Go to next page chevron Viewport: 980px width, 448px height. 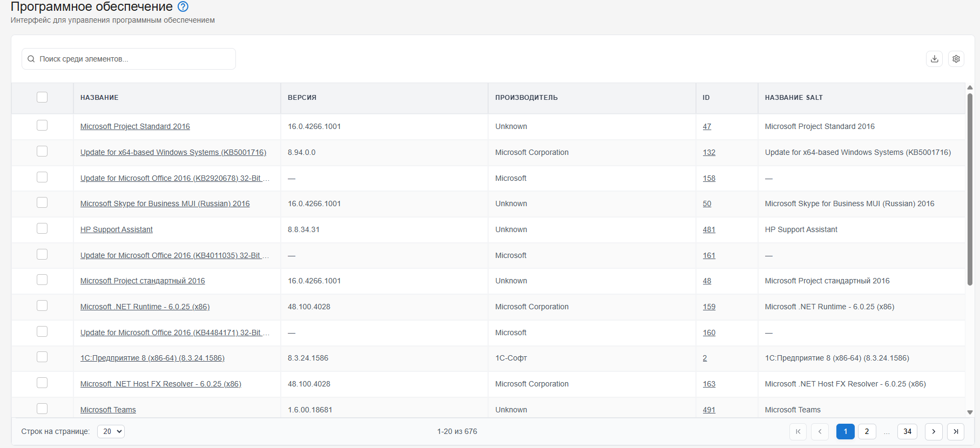tap(934, 431)
